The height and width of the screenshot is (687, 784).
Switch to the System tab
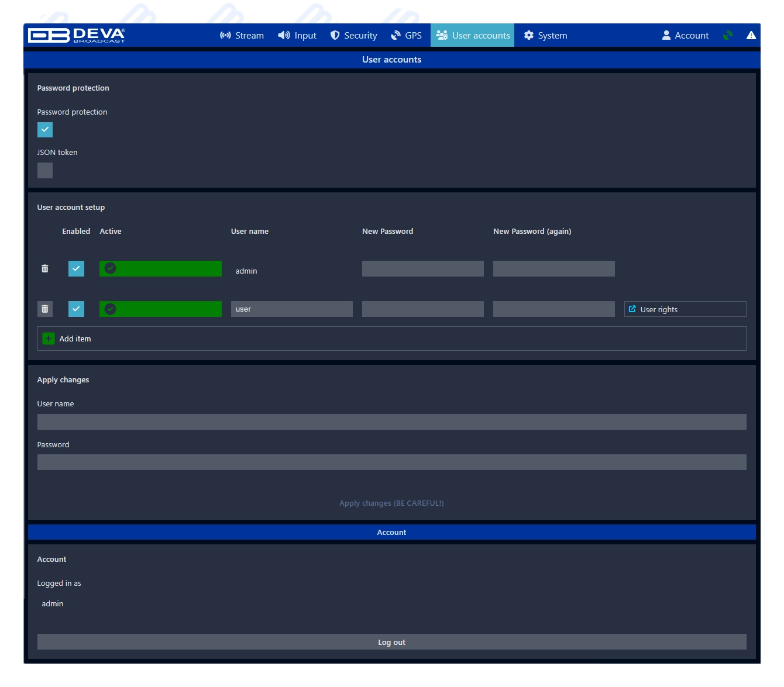[x=545, y=35]
